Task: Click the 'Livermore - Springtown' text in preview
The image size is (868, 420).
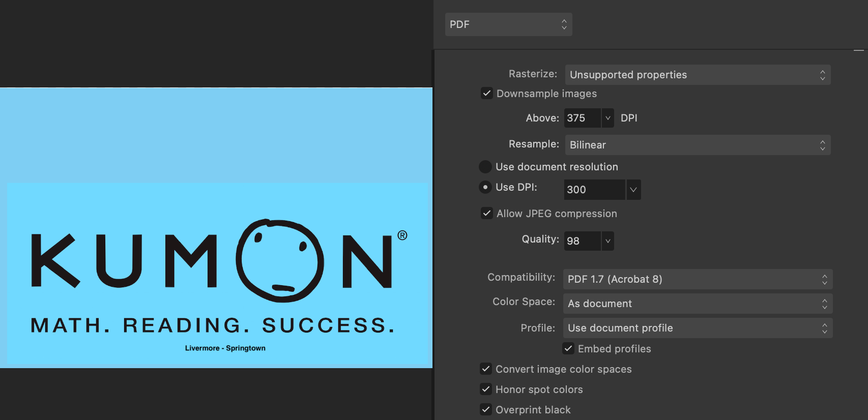Action: coord(225,348)
